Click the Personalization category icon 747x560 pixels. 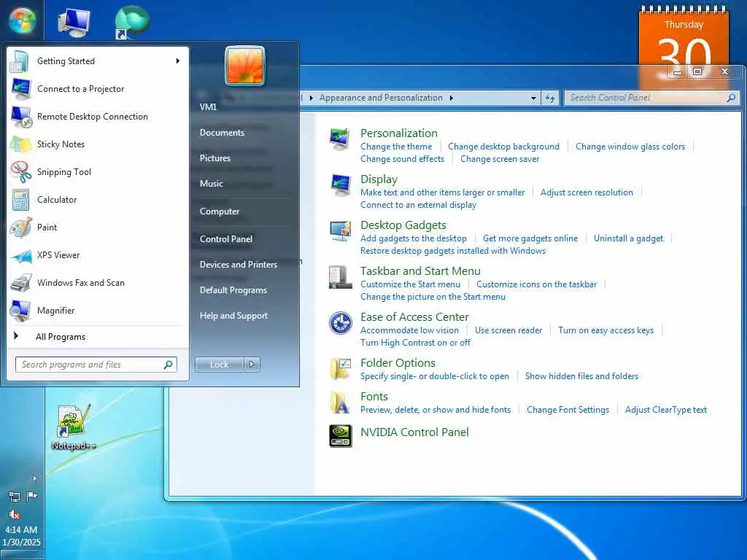340,139
